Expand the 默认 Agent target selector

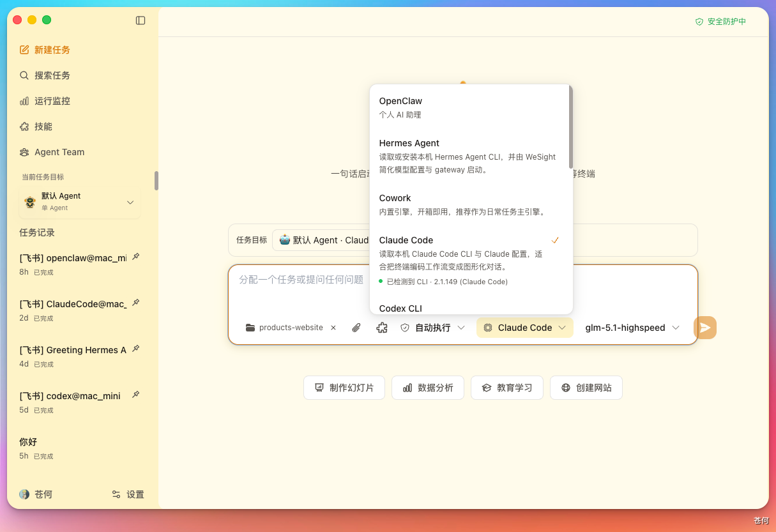coord(80,202)
